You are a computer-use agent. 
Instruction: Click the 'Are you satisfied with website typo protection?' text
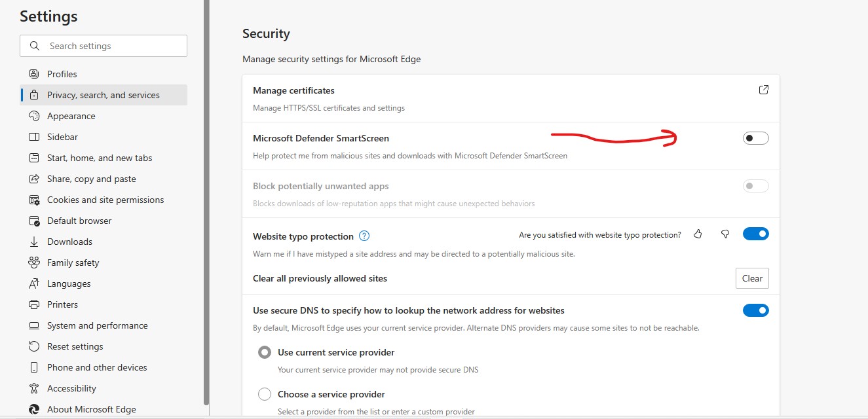click(x=600, y=234)
